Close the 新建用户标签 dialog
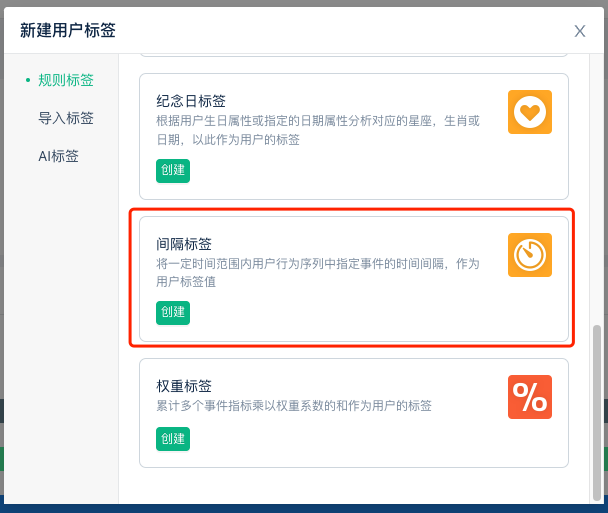This screenshot has width=608, height=513. point(580,31)
